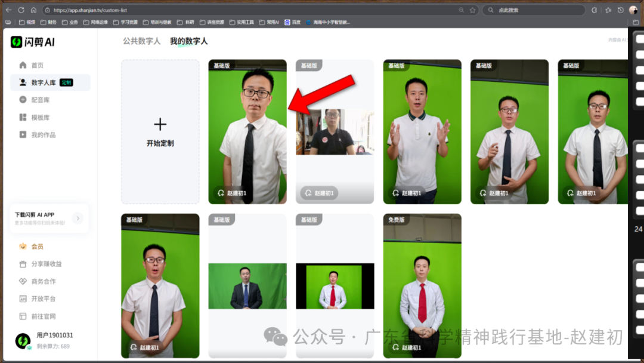Click the 首页 home icon in sidebar

23,65
